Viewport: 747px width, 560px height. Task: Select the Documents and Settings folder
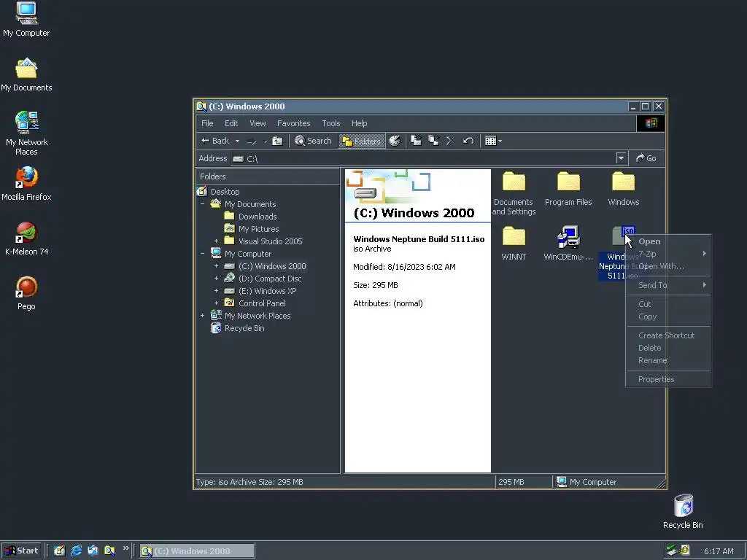pos(514,192)
